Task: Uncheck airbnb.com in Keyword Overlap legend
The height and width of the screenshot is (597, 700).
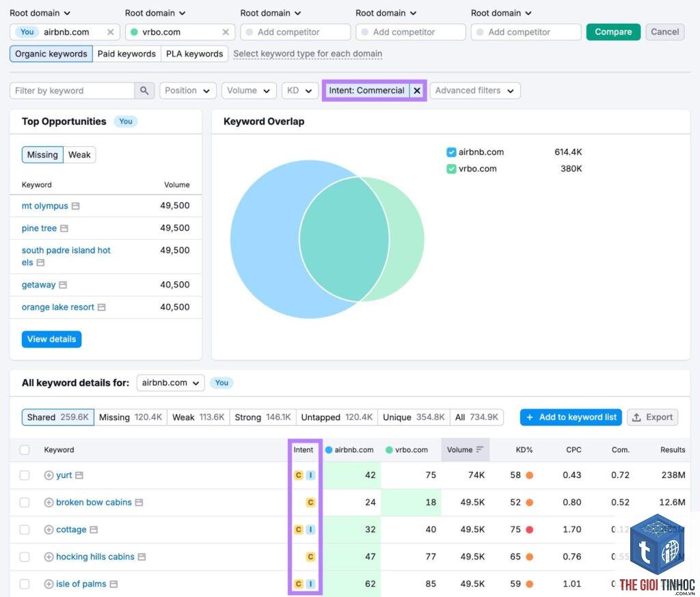Action: coord(451,152)
